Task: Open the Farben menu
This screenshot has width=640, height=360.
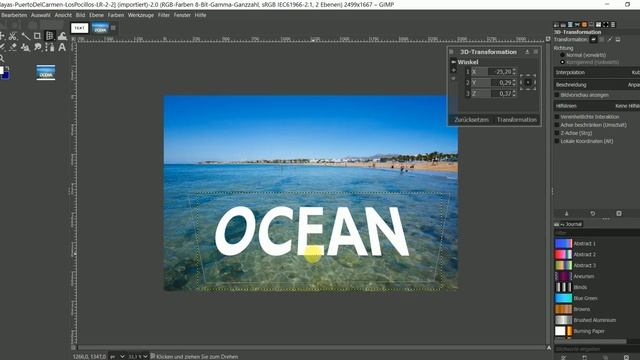Action: pos(116,15)
